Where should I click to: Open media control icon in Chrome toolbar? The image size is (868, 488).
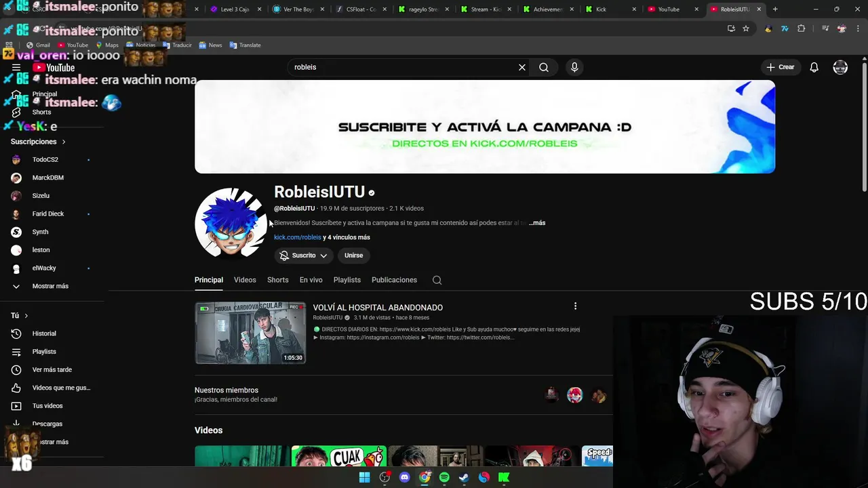825,28
